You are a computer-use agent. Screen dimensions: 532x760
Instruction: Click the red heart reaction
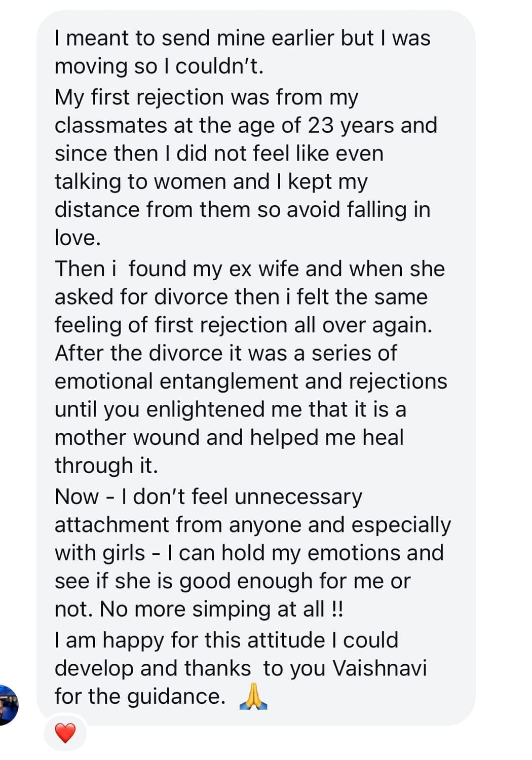[65, 733]
